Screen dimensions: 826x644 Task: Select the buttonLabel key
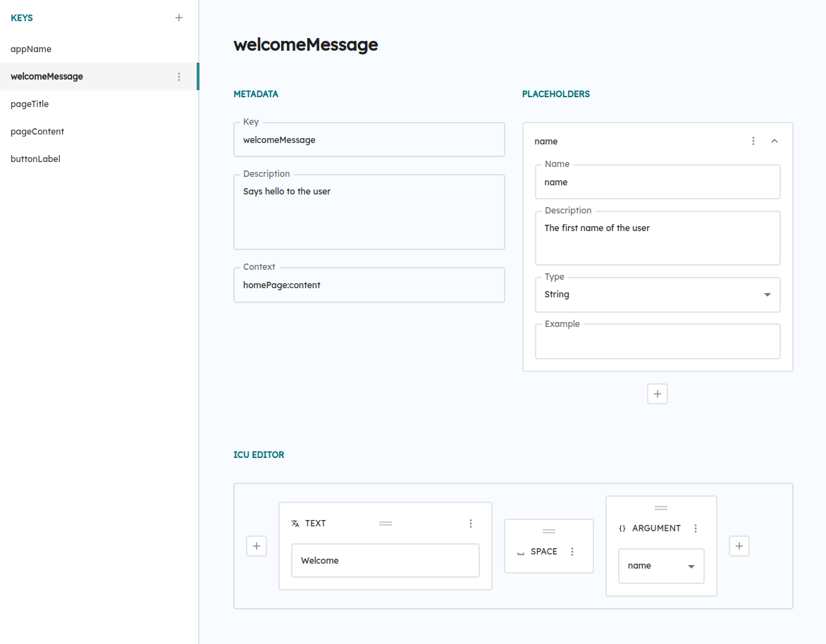click(35, 159)
